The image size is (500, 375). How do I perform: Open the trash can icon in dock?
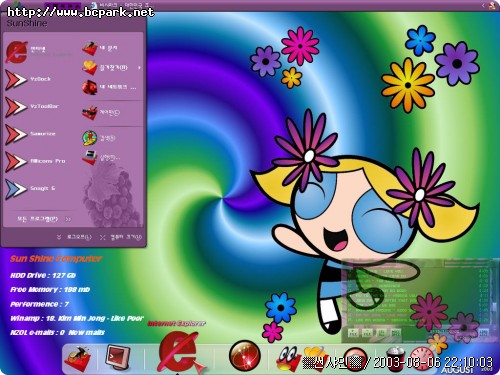pos(396,359)
